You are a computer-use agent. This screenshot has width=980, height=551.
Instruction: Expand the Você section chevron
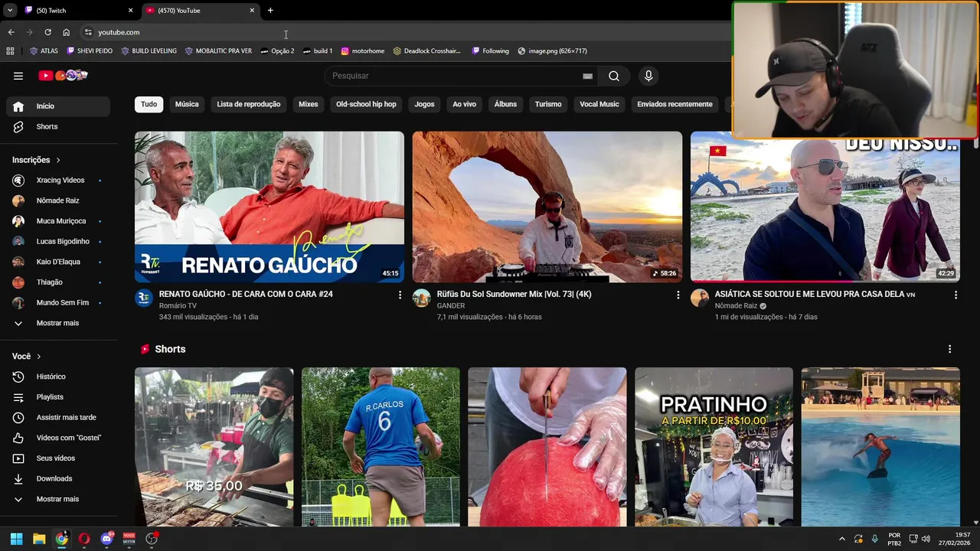click(x=39, y=357)
